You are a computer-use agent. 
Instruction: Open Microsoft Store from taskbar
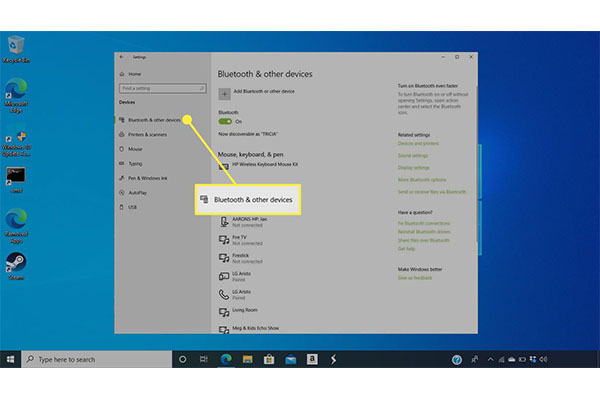tap(269, 359)
